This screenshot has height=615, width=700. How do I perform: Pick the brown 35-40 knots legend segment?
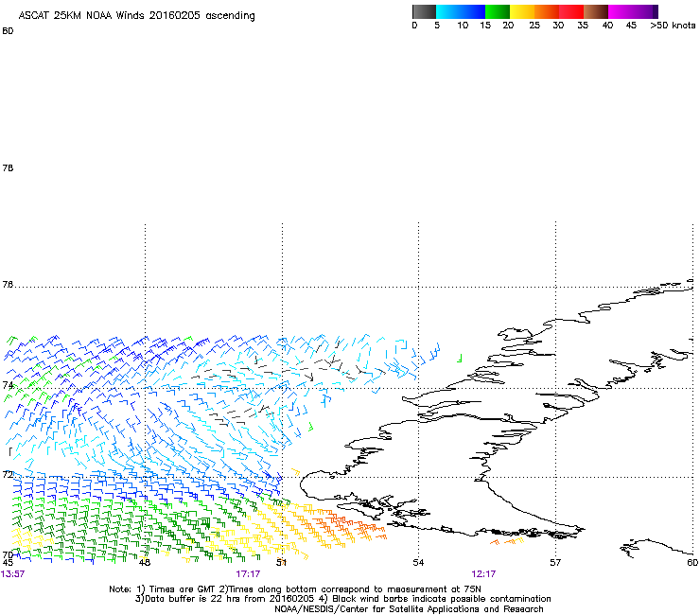click(596, 11)
